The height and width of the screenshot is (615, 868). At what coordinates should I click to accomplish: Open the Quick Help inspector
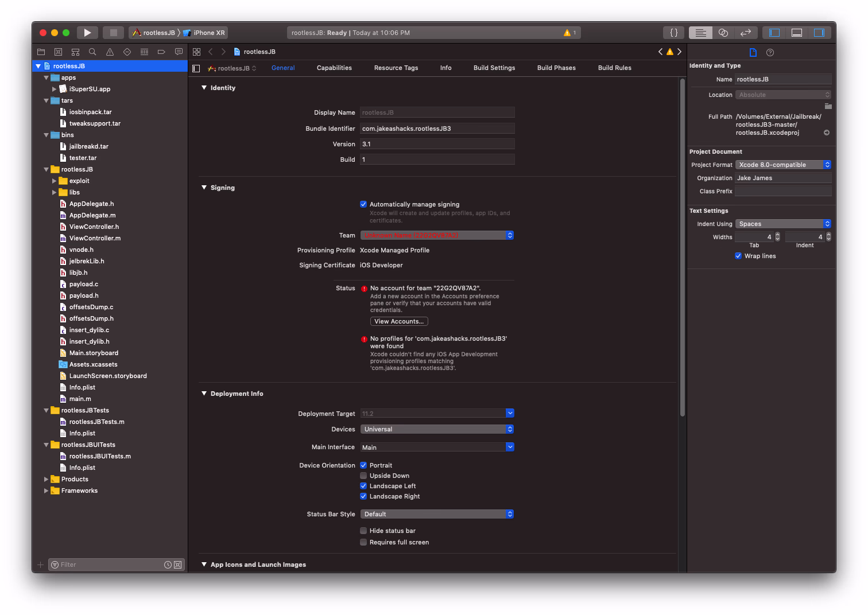[x=770, y=52]
